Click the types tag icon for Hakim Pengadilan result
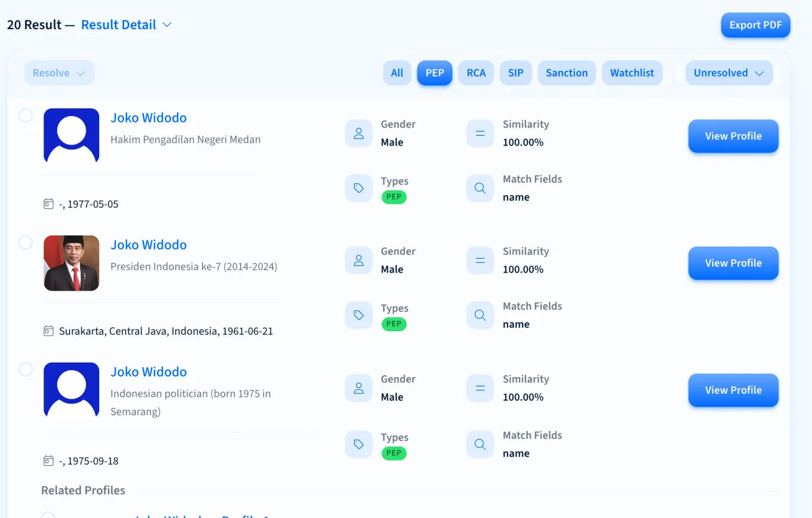The image size is (812, 518). pyautogui.click(x=359, y=188)
